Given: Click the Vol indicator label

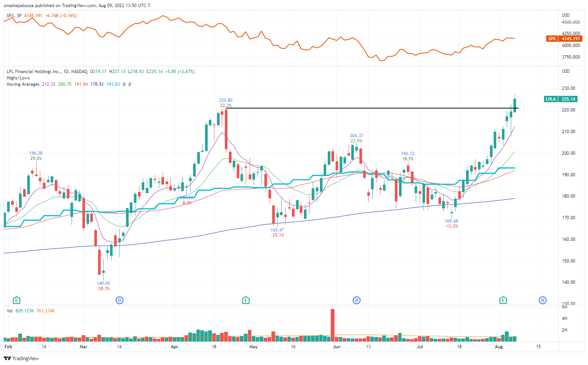Looking at the screenshot, I should pos(9,311).
